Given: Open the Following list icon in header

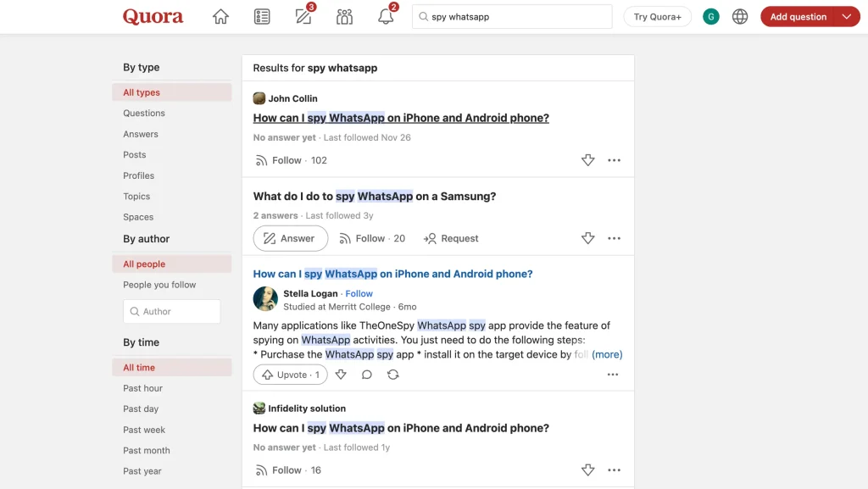Looking at the screenshot, I should click(262, 17).
